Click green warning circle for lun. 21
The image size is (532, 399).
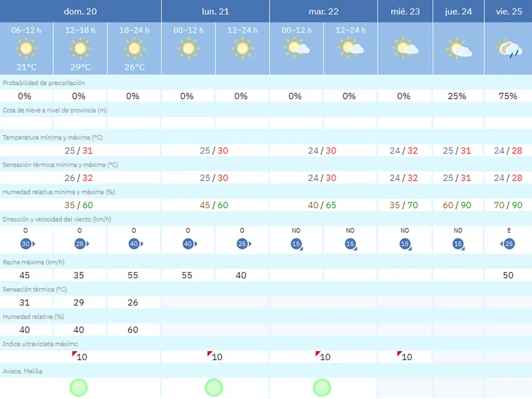point(214,387)
